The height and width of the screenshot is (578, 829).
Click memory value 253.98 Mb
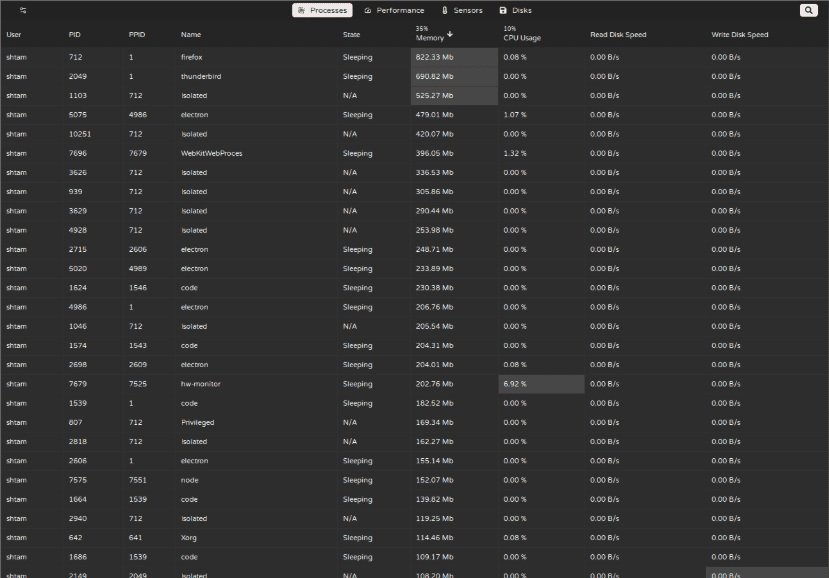click(434, 231)
